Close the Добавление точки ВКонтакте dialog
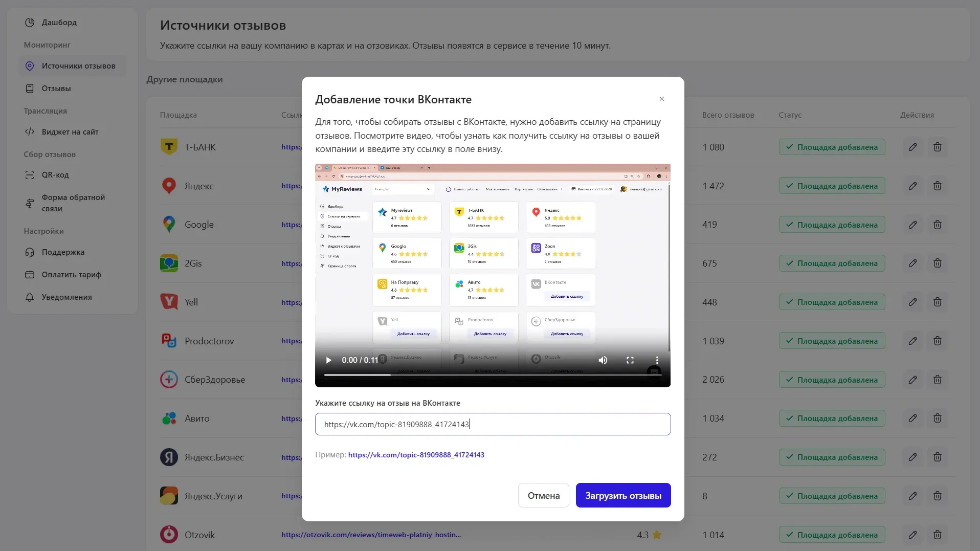980x551 pixels. point(662,99)
